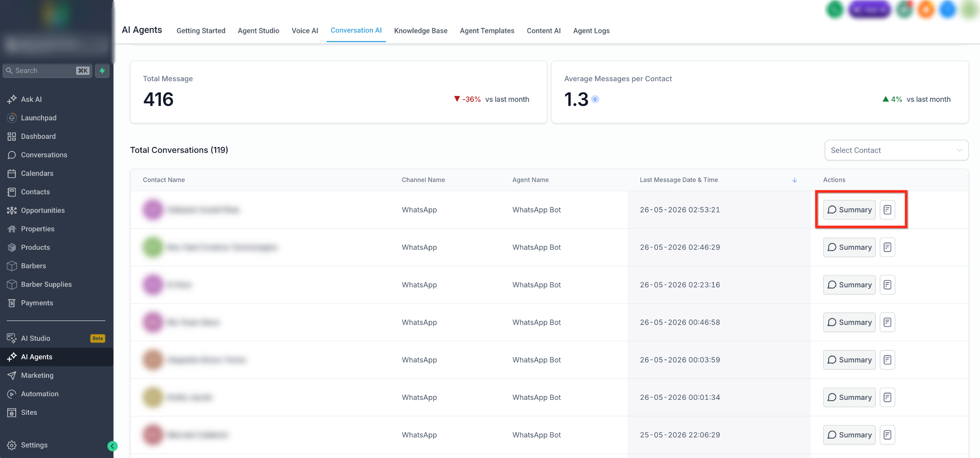Open transcript icon for 00:46:58 conversation
This screenshot has height=458, width=980.
click(x=887, y=322)
